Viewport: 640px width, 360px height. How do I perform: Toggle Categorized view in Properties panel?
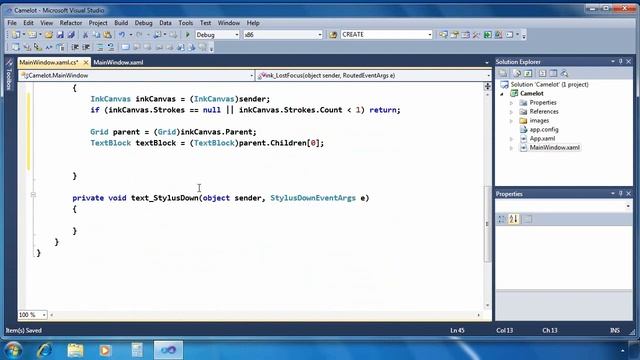coord(502,219)
